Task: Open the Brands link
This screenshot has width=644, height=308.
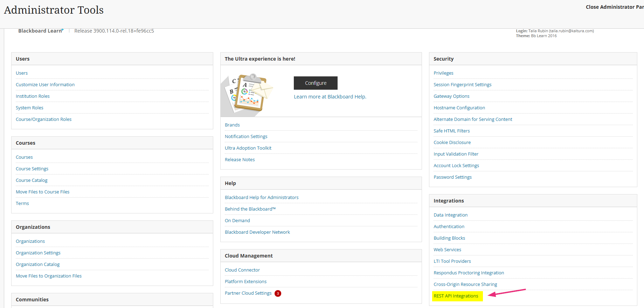Action: tap(232, 125)
